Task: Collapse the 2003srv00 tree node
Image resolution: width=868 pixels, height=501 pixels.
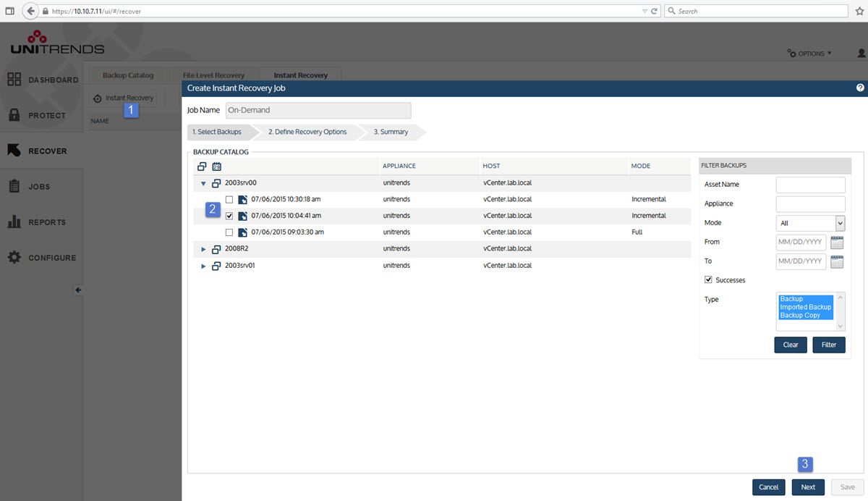Action: click(203, 184)
